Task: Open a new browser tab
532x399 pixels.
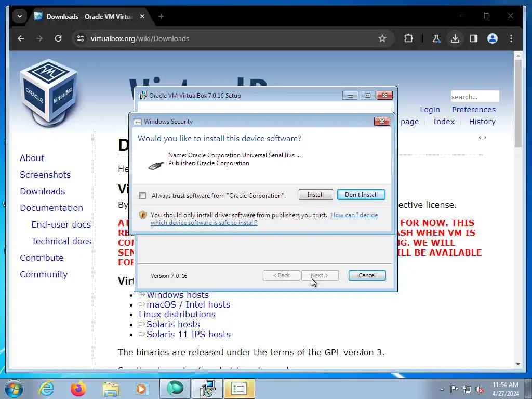Action: coord(161,16)
